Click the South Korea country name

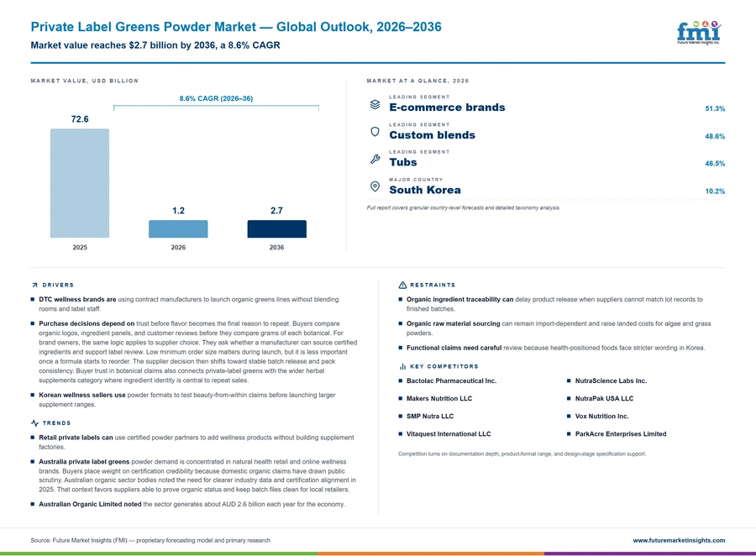pyautogui.click(x=425, y=190)
